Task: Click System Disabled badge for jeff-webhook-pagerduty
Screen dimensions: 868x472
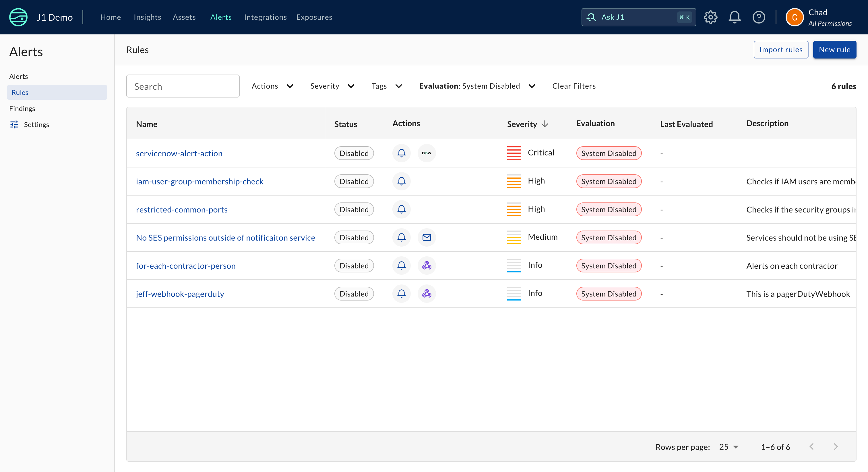Action: (609, 294)
